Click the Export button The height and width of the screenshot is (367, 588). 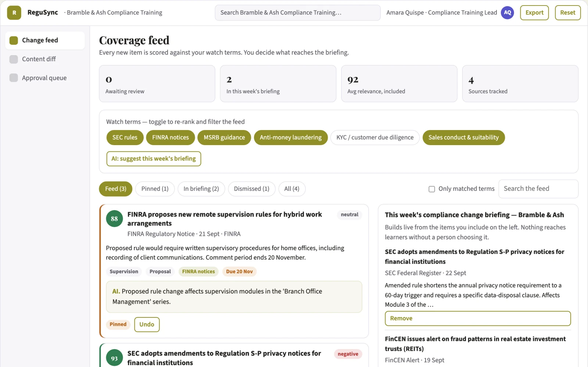[x=534, y=12]
